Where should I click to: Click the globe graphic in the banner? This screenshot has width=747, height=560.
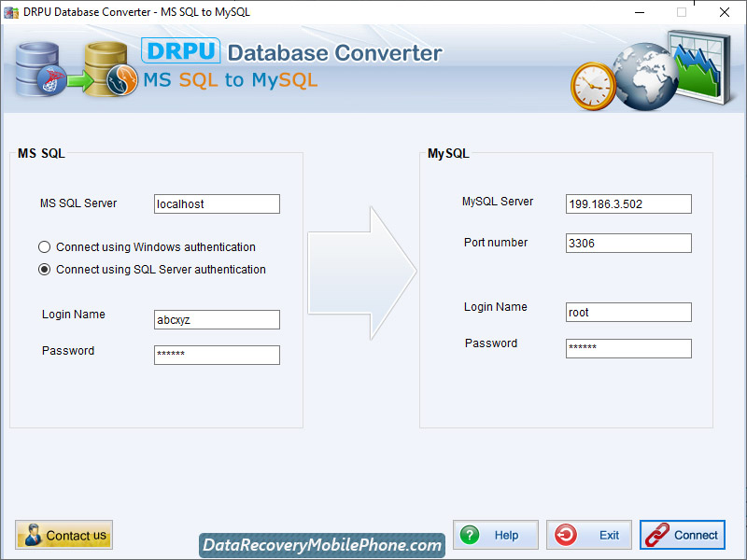644,79
